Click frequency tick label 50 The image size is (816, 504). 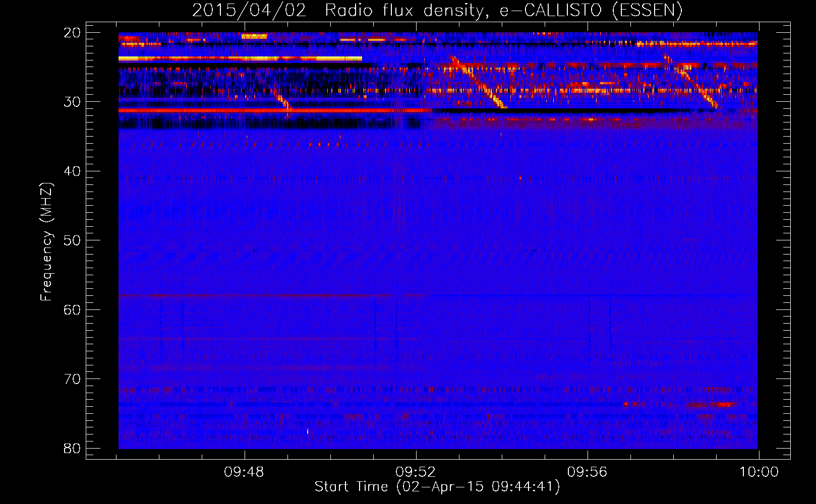click(72, 240)
